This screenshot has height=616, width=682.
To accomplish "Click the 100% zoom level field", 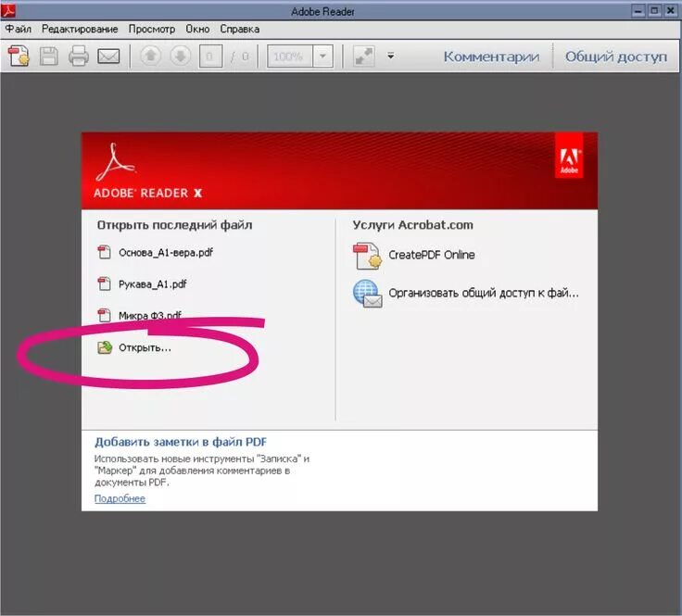I will pyautogui.click(x=290, y=57).
